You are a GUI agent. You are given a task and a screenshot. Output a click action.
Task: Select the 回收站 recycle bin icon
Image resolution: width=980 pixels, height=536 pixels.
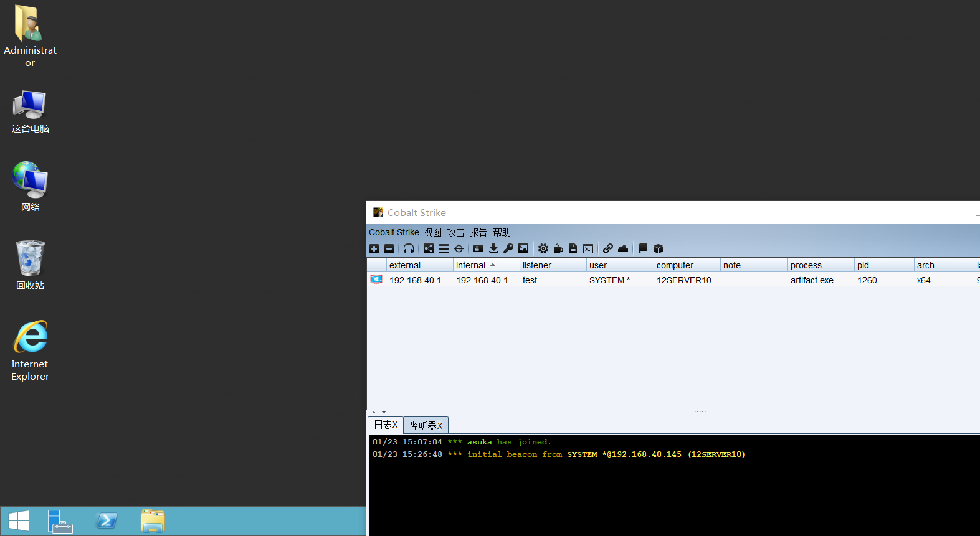(x=30, y=265)
